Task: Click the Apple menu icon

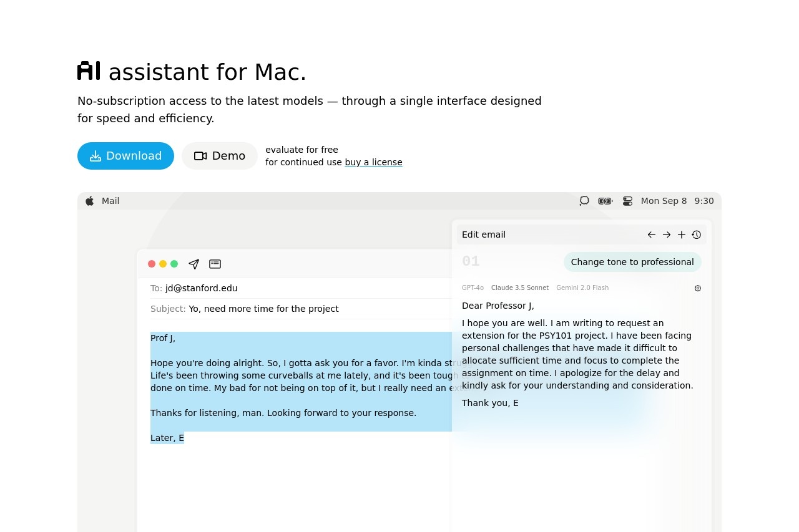Action: [x=89, y=201]
